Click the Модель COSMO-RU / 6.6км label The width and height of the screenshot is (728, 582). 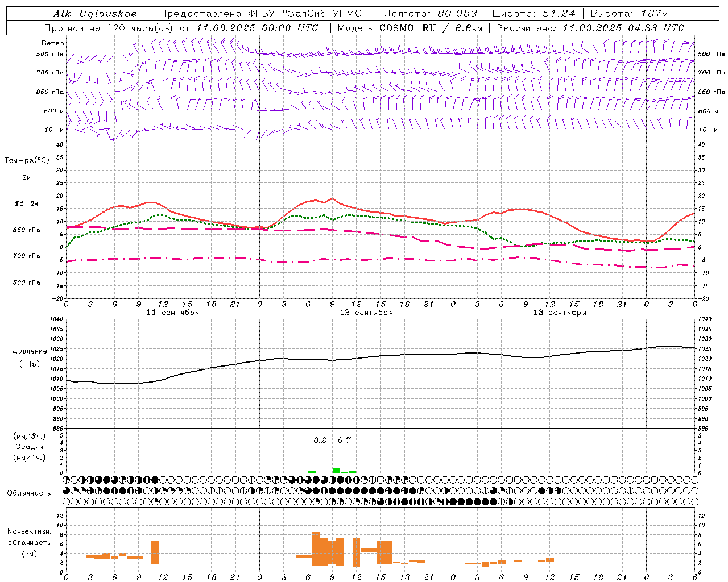[409, 28]
